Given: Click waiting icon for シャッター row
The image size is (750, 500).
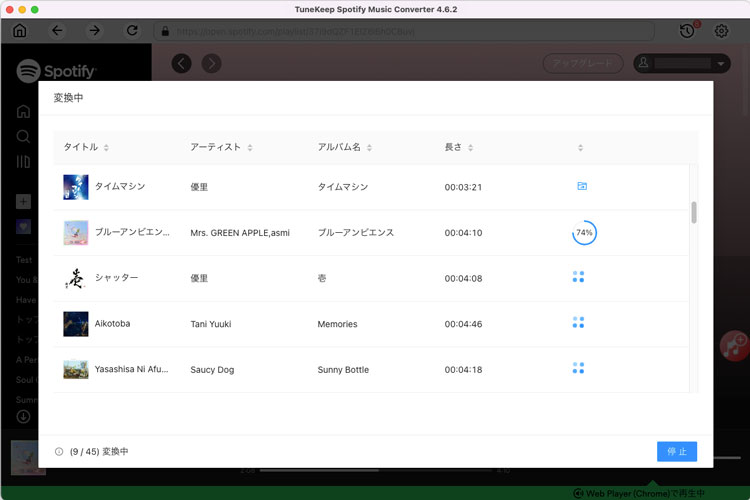Looking at the screenshot, I should point(578,277).
